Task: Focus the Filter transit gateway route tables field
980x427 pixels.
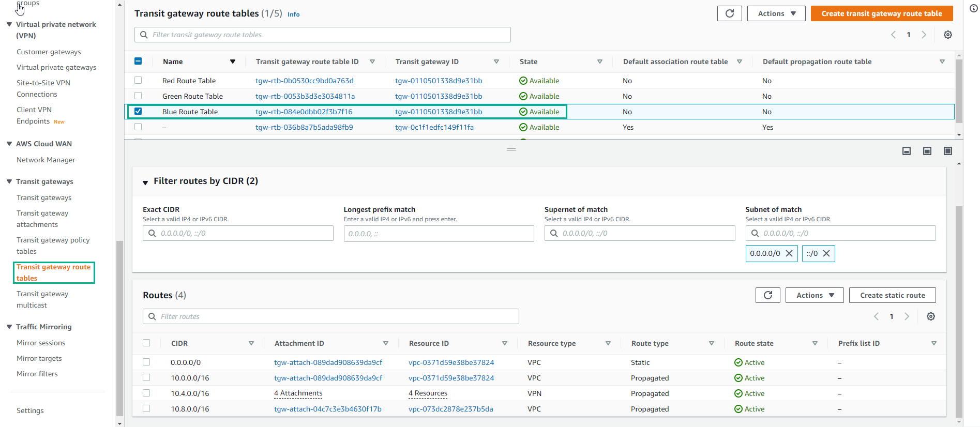Action: 323,35
